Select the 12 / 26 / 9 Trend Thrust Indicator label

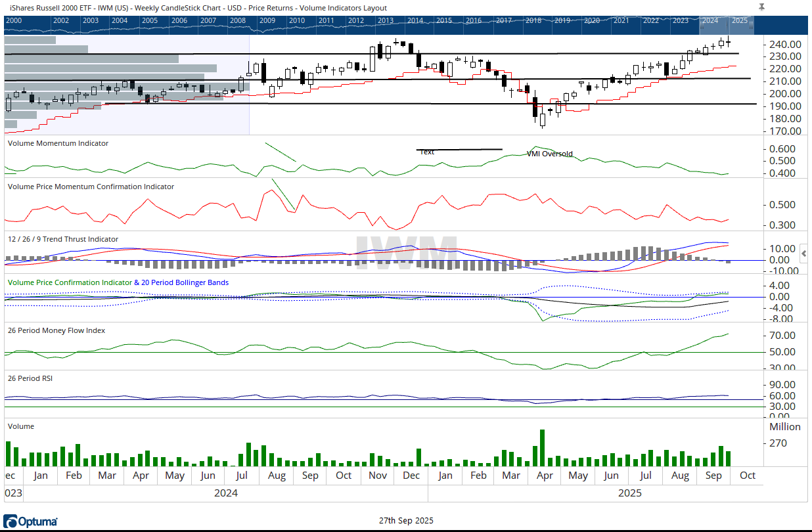63,239
